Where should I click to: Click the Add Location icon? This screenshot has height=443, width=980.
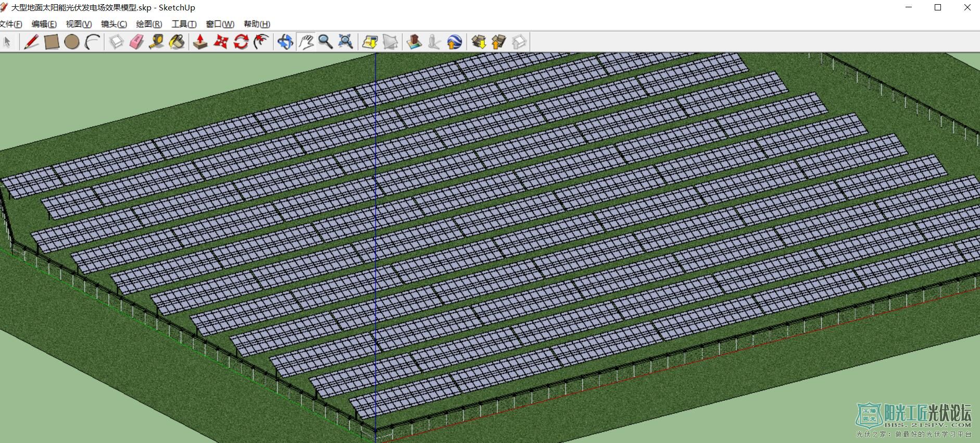pyautogui.click(x=370, y=42)
